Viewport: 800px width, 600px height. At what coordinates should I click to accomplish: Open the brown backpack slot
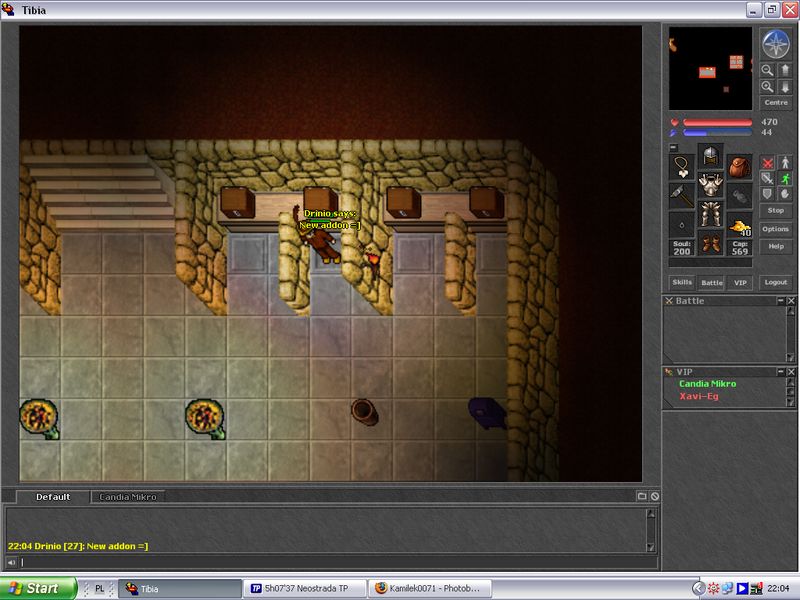click(x=740, y=167)
